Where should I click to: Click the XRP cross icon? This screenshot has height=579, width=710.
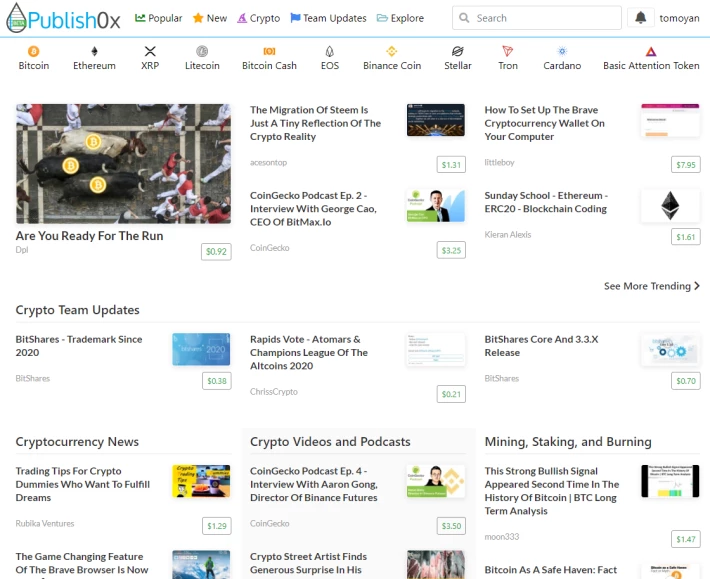tap(150, 51)
